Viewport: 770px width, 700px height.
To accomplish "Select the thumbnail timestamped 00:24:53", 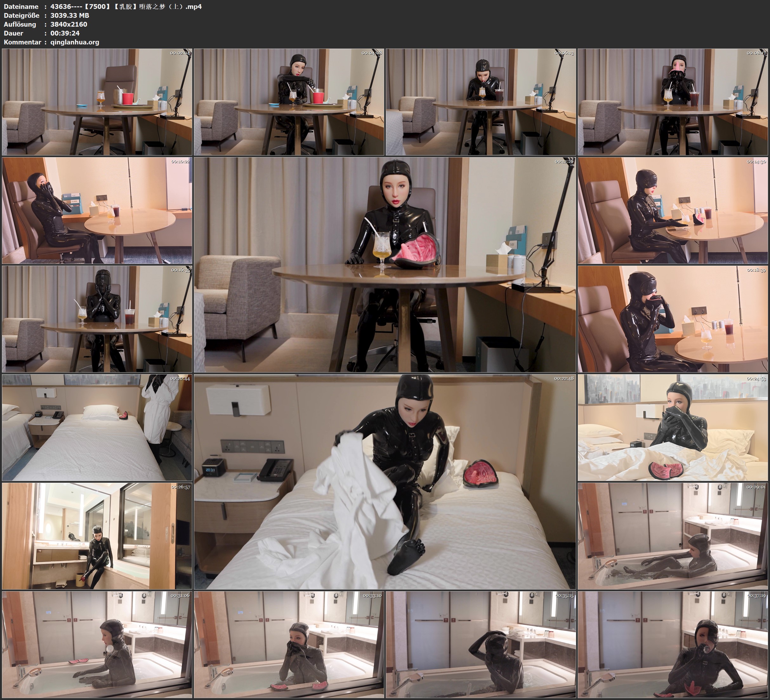I will (x=672, y=427).
